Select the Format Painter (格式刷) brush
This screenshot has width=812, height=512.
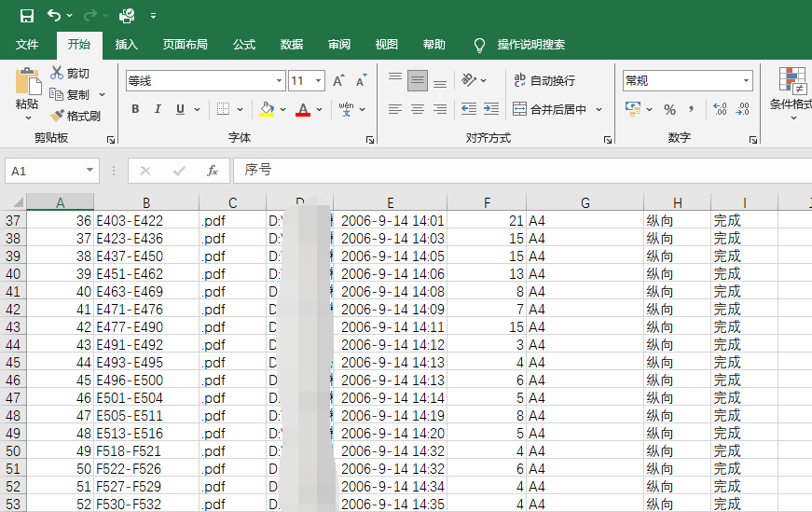(x=76, y=116)
